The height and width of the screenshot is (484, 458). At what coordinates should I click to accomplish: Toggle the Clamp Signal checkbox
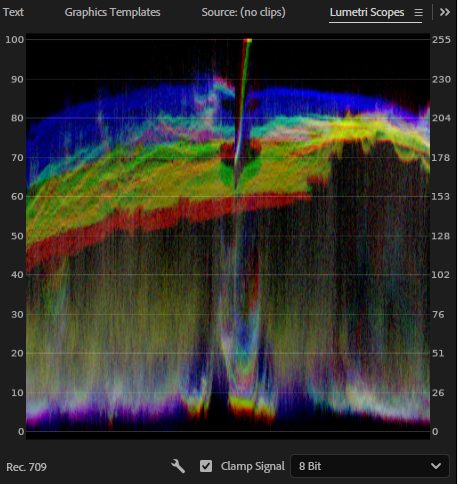coord(206,466)
